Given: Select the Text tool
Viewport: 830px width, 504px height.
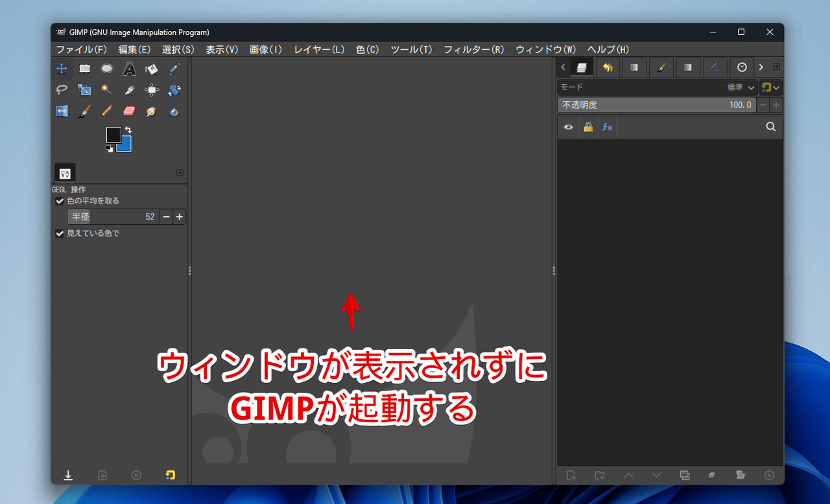Looking at the screenshot, I should click(x=129, y=68).
